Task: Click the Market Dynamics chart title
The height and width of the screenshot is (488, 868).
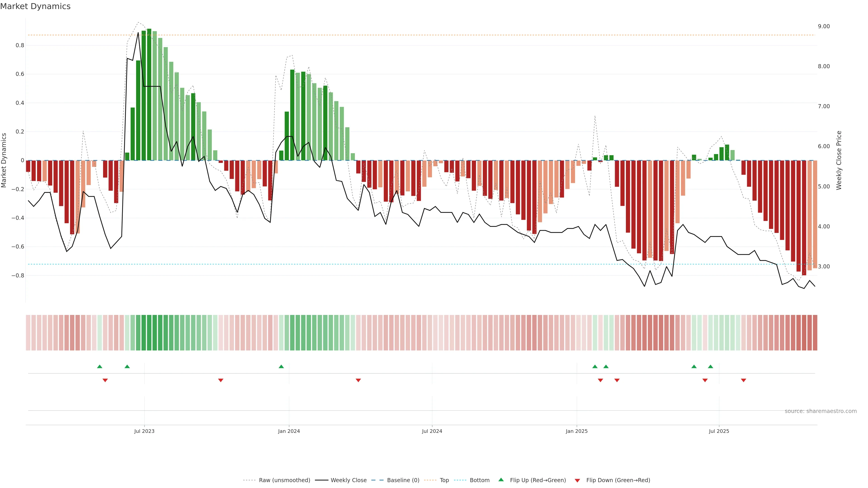Action: (x=35, y=6)
